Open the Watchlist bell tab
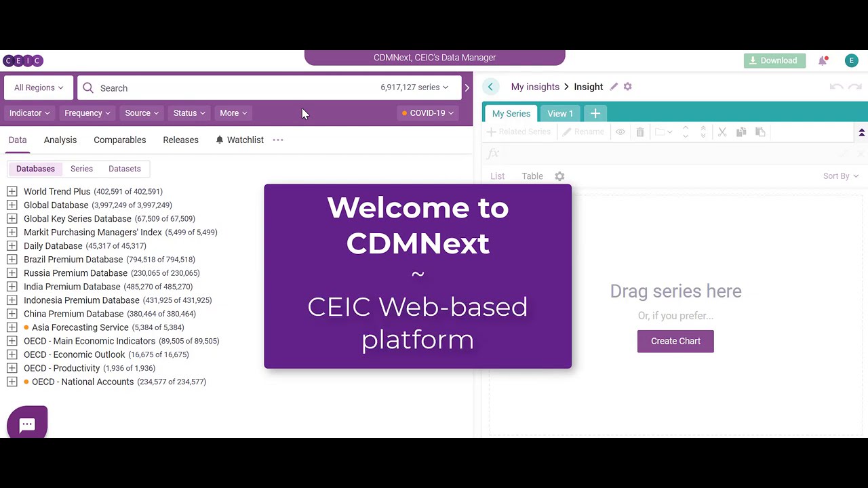 click(x=239, y=140)
